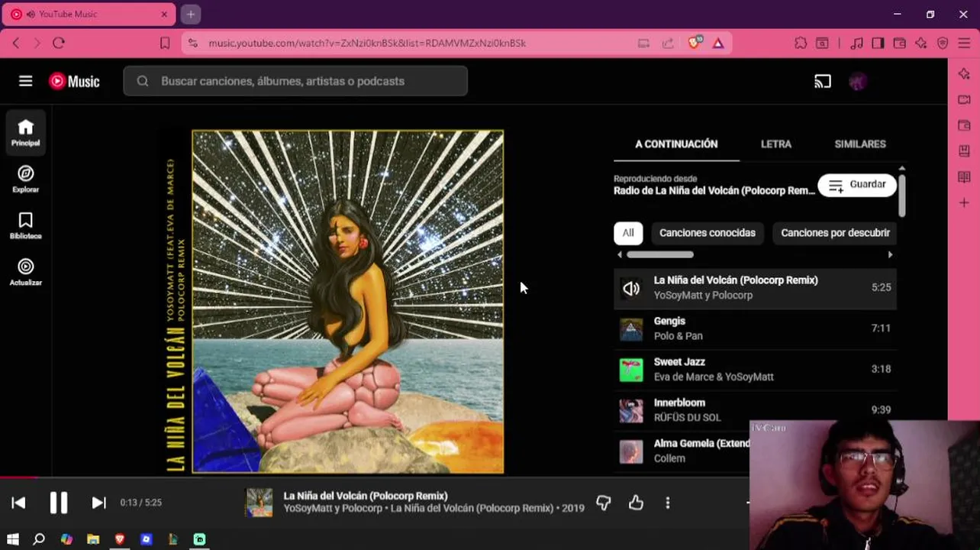
Task: Click the small album thumbnail in player bar
Action: [x=259, y=503]
